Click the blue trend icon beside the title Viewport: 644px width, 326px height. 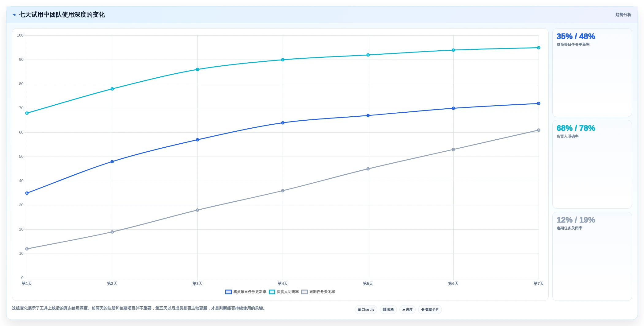(14, 15)
